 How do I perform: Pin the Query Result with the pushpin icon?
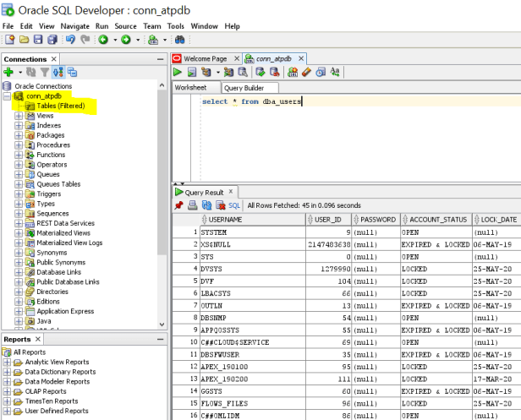(x=178, y=205)
